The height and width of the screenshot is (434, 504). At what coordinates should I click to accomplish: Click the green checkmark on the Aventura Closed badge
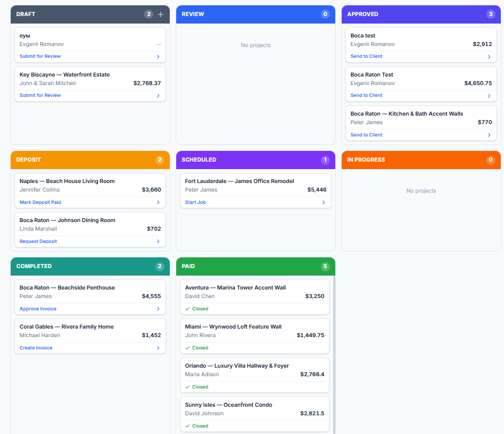point(187,309)
